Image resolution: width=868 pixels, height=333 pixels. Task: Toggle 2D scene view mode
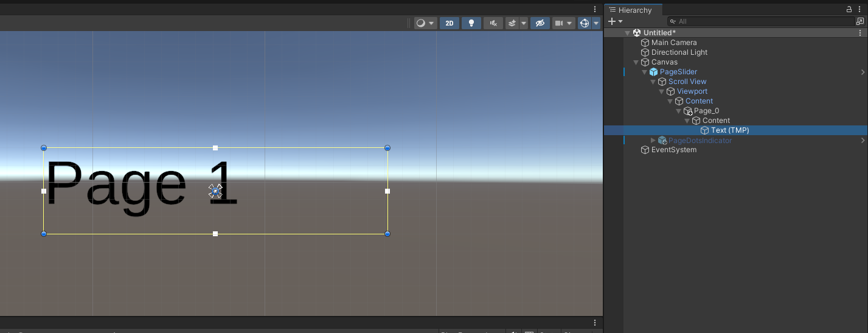pyautogui.click(x=450, y=23)
